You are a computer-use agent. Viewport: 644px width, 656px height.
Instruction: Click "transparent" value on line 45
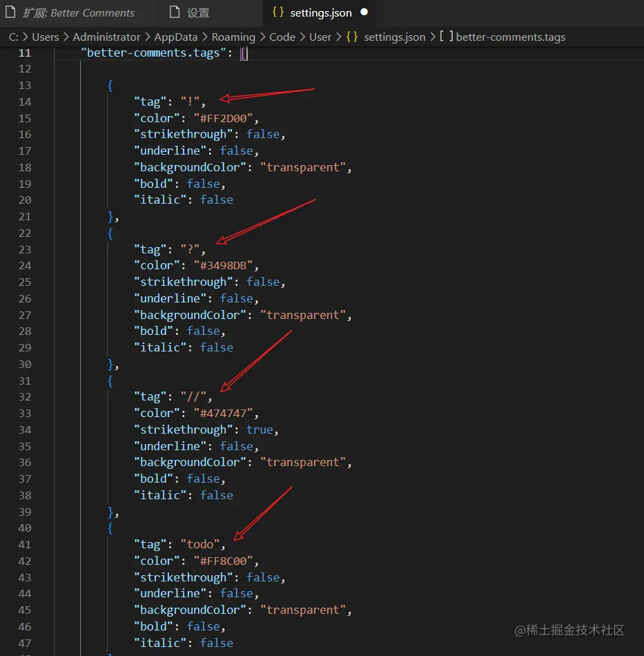(303, 610)
